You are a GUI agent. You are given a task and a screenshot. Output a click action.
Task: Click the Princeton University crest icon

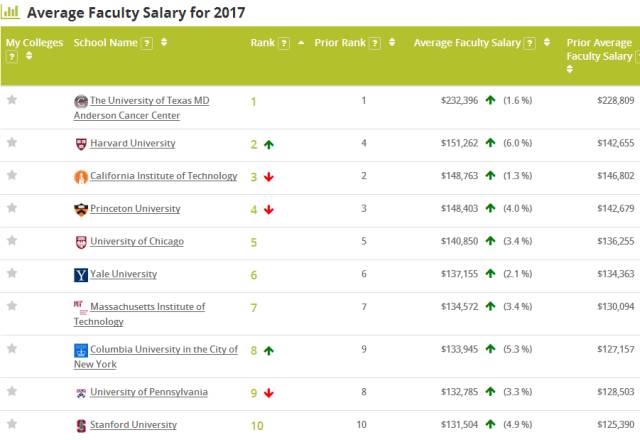tap(81, 210)
